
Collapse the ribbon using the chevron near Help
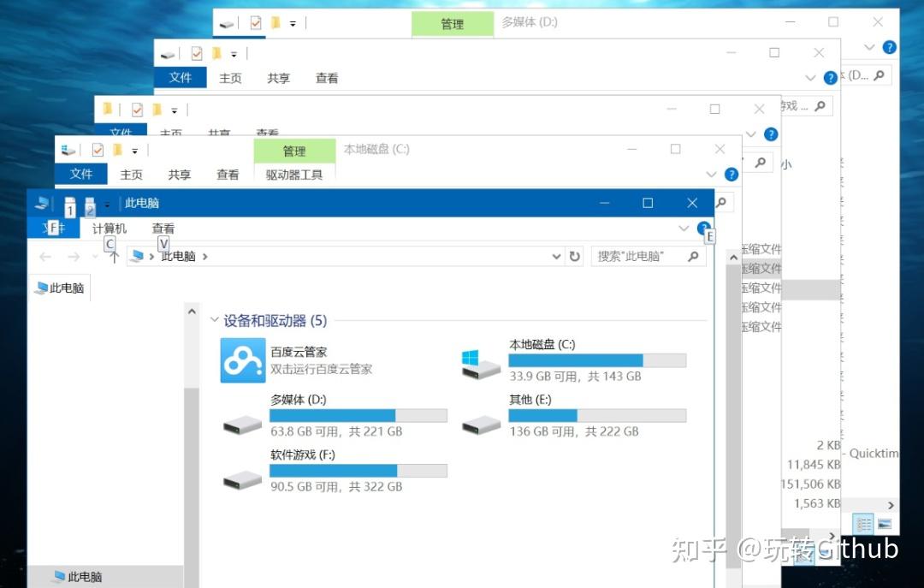point(683,228)
